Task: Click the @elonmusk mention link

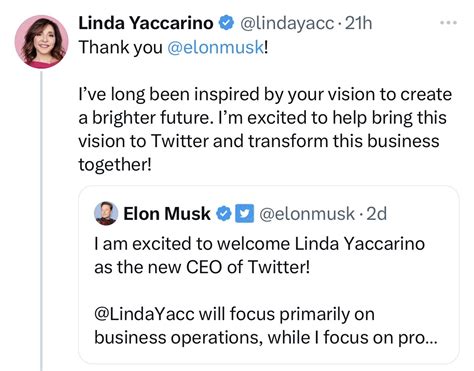Action: [215, 47]
